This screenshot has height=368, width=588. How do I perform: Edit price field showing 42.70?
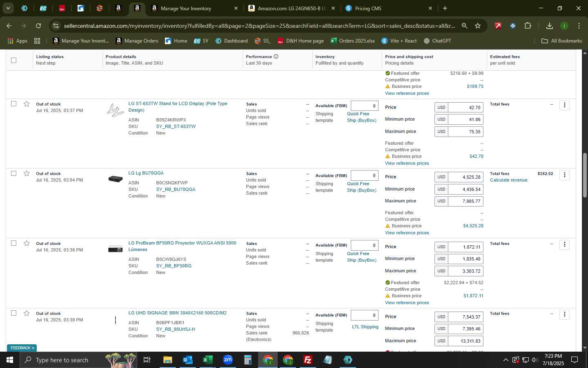coord(465,108)
